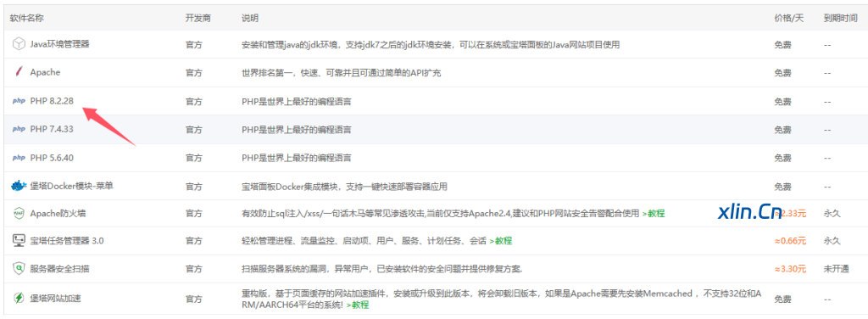Click the Apache feather icon
Screen dimensions: 868x319
19,72
